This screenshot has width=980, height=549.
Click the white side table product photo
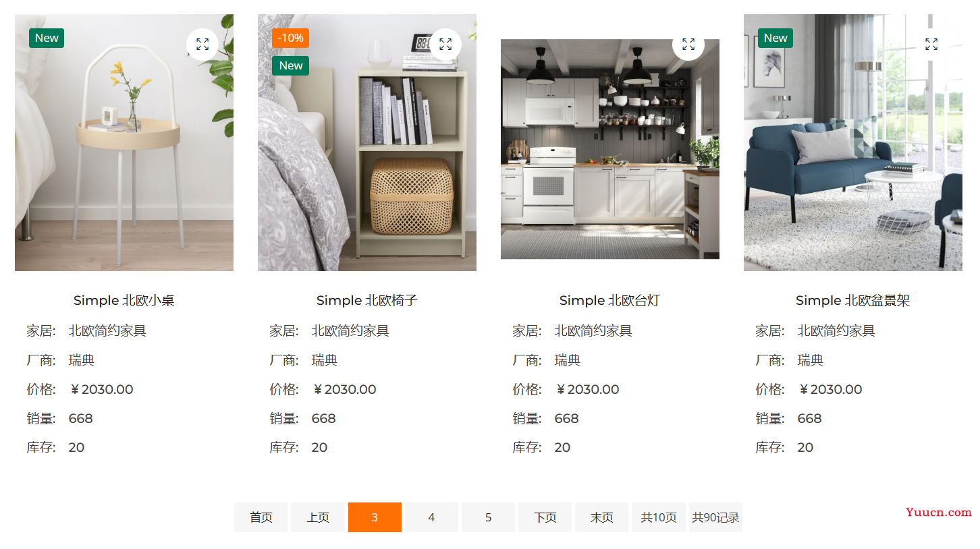(x=124, y=142)
